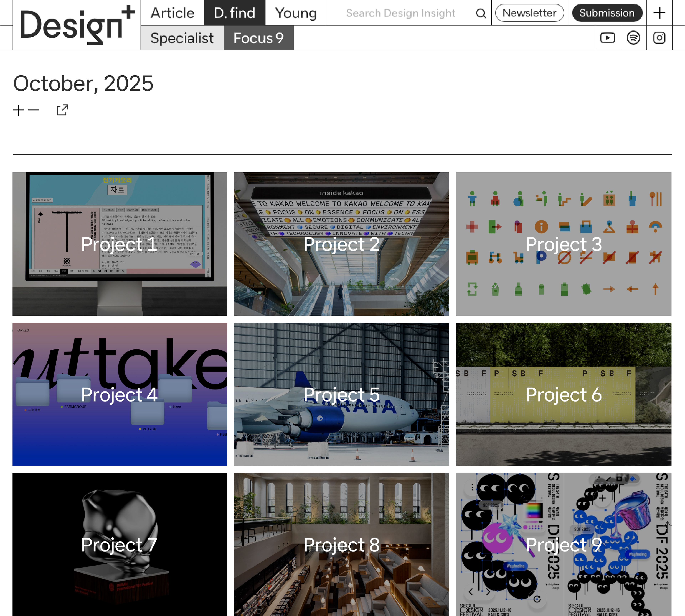The height and width of the screenshot is (616, 685).
Task: Click the plus icon under October, 2025
Action: [x=18, y=110]
